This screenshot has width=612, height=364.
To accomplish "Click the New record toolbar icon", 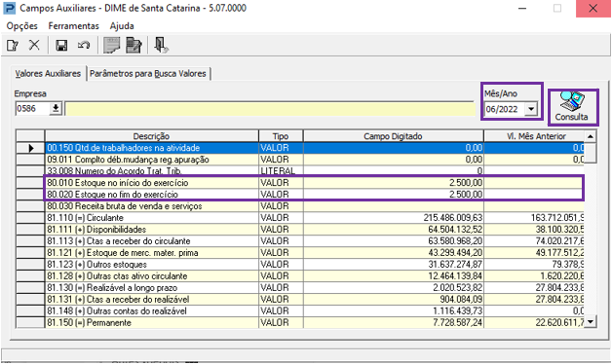I will [13, 46].
